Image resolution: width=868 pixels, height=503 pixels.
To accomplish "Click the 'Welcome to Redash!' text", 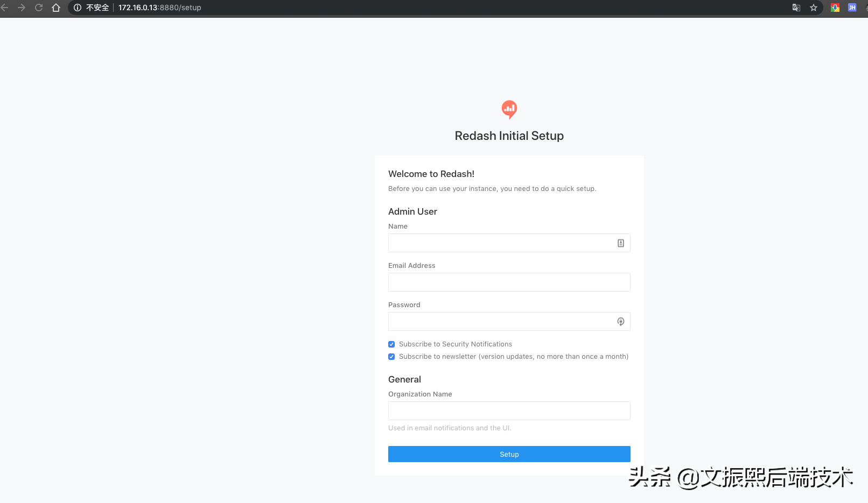I will point(431,174).
